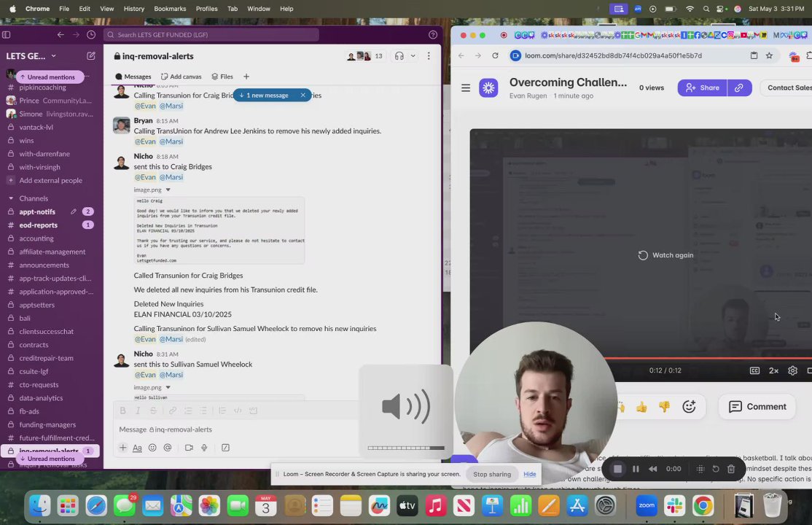Rewind the Loom recording
The image size is (812, 525).
pyautogui.click(x=652, y=469)
